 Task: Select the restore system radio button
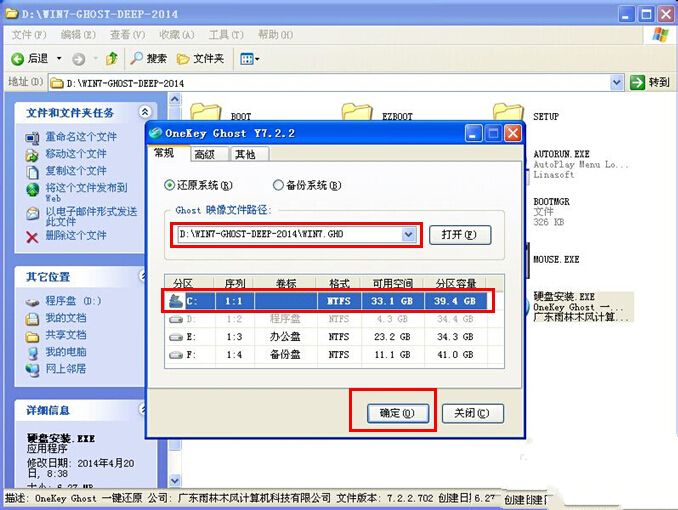point(168,185)
